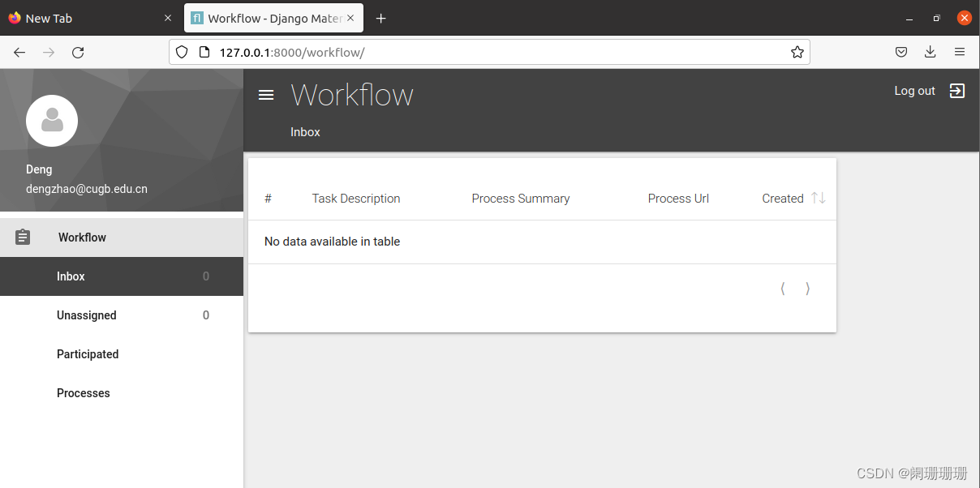Select the Inbox item in sidebar
980x488 pixels.
pyautogui.click(x=71, y=276)
